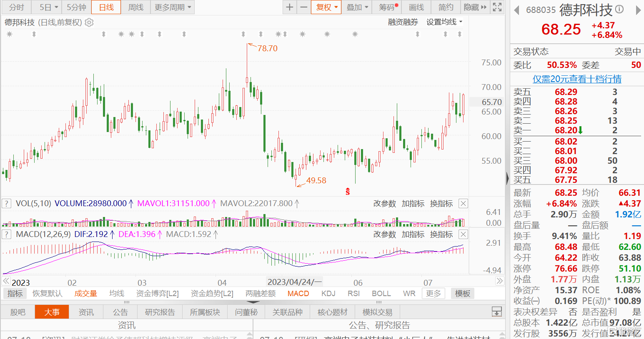Open the 复权 adjustment dropdown
This screenshot has width=644, height=339.
pos(326,7)
